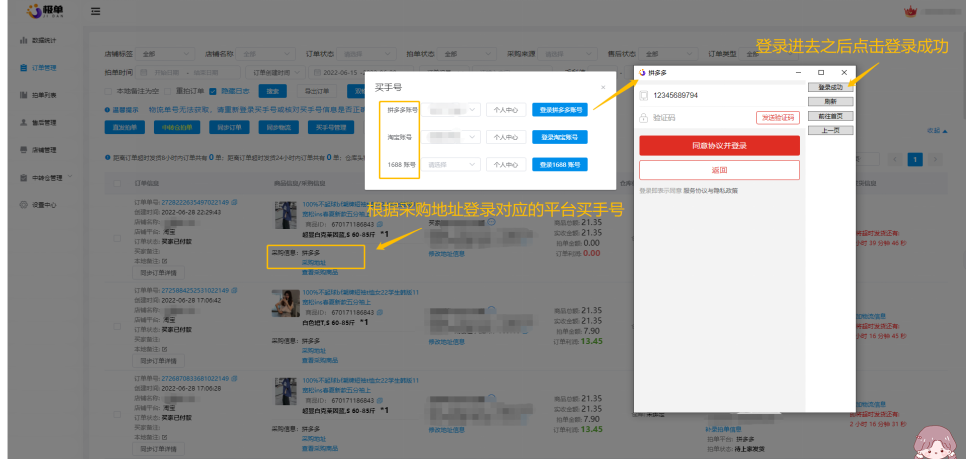Close the 买手号 dialog with the X
The height and width of the screenshot is (459, 967).
[x=603, y=88]
